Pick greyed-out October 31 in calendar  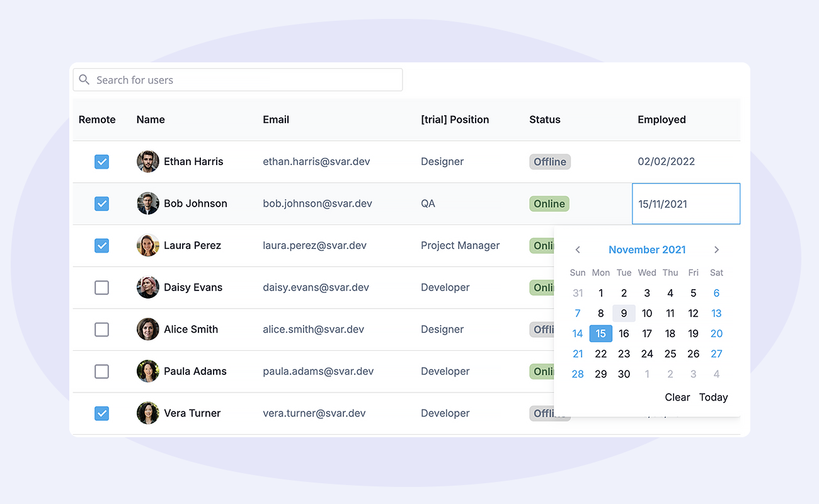[x=578, y=293]
